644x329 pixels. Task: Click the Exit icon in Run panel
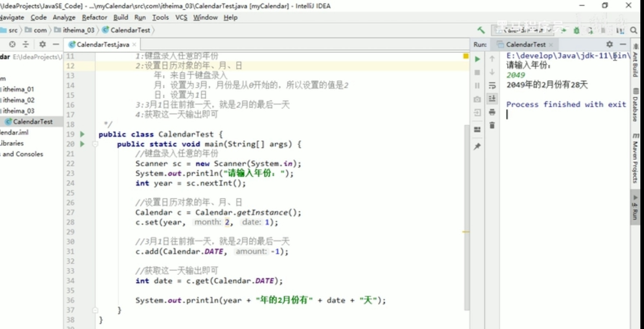pyautogui.click(x=477, y=113)
